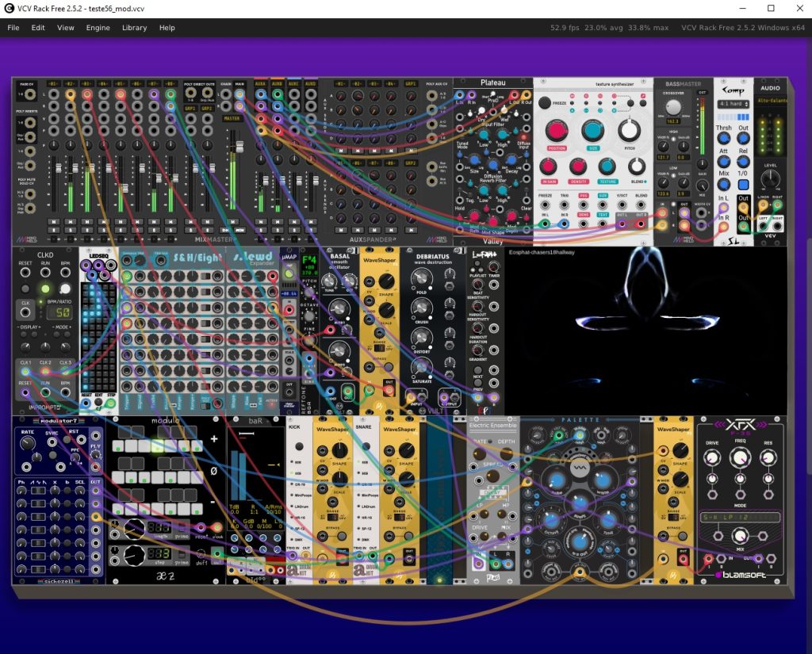Click the BPM/RATIO display showing 50
Image resolution: width=812 pixels, height=654 pixels.
pos(59,312)
